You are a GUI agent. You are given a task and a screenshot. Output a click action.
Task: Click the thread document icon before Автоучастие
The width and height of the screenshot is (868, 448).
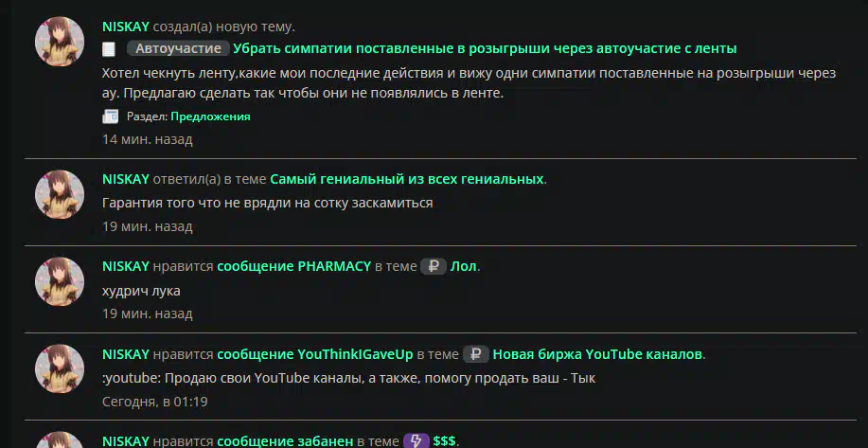point(109,49)
